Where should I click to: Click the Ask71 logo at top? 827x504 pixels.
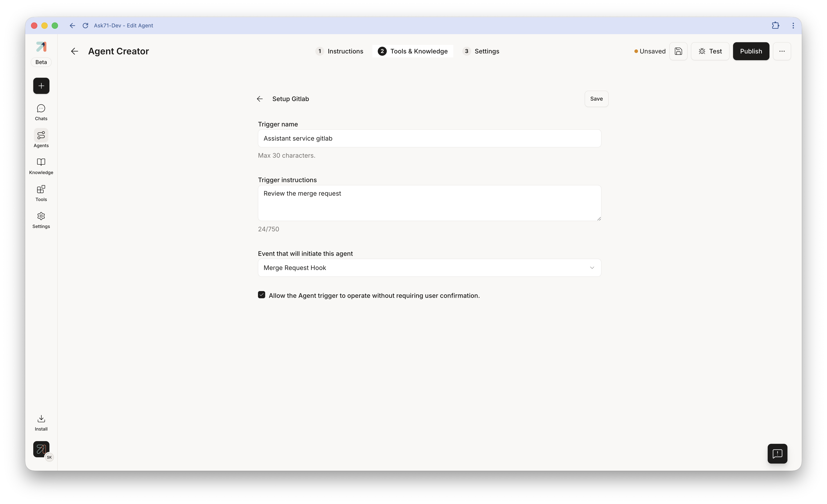41,47
